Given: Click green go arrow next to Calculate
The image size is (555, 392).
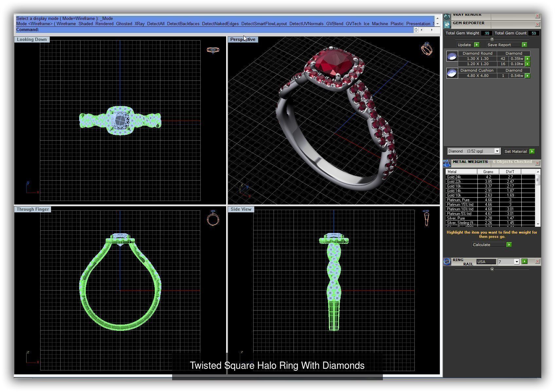Looking at the screenshot, I should [x=509, y=245].
